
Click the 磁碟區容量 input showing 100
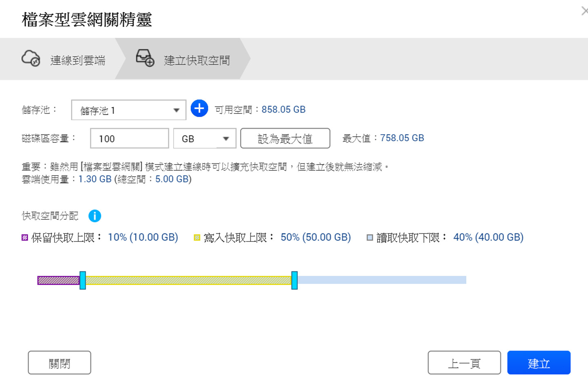click(129, 138)
